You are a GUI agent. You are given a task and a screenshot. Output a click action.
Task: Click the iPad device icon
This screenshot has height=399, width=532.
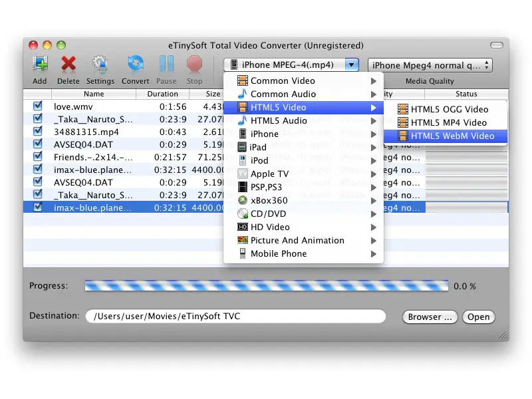(x=242, y=147)
